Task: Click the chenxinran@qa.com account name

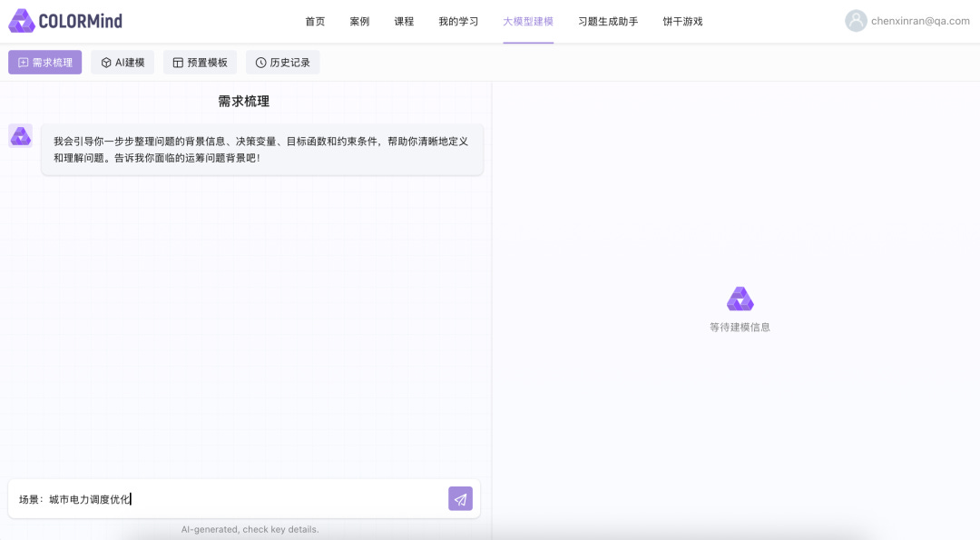Action: tap(920, 21)
